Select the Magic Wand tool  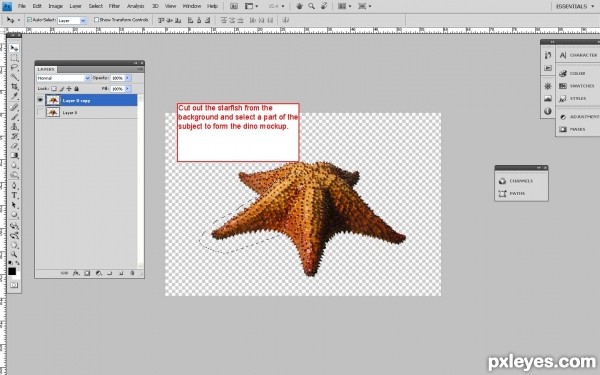14,77
